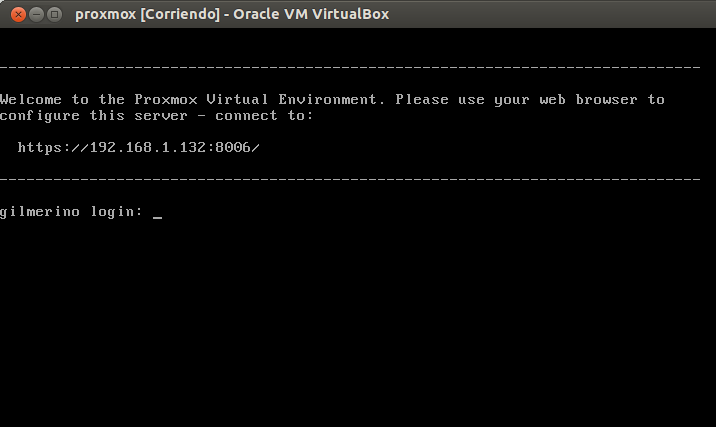Click the login prompt cursor
Viewport: 716px width, 427px height.
(158, 213)
